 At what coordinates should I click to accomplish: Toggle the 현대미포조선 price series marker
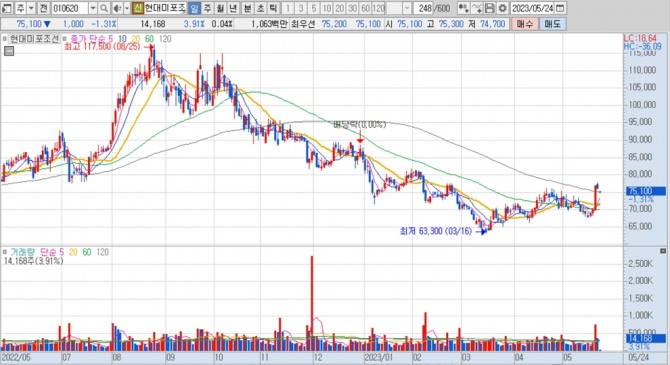point(4,39)
